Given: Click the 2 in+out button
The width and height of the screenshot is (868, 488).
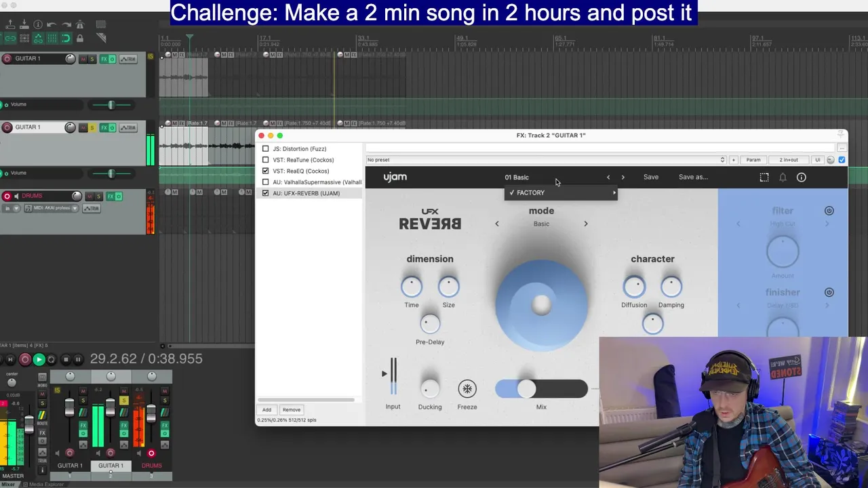Looking at the screenshot, I should click(789, 160).
